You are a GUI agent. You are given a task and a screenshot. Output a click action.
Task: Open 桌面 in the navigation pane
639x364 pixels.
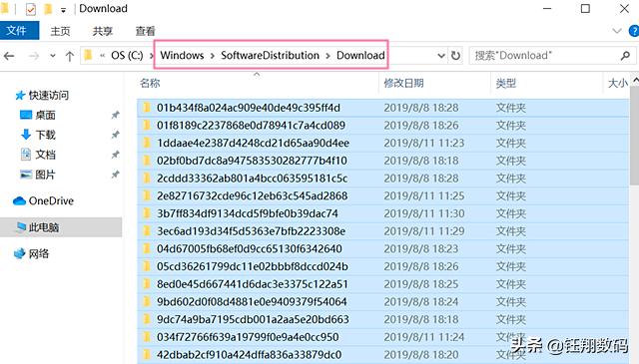[x=38, y=116]
